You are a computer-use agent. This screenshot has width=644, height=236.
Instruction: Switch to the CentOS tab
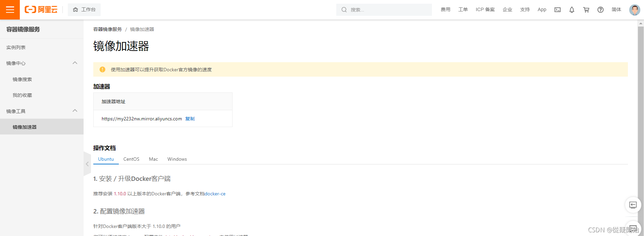point(131,159)
